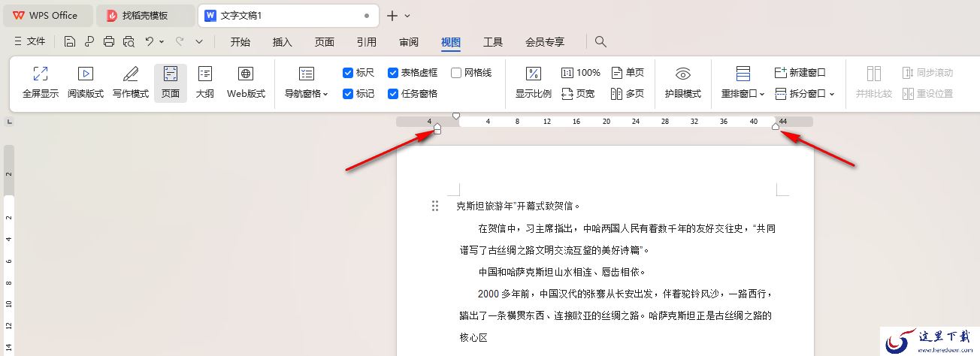This screenshot has width=980, height=356.
Task: Toggle 护眼模式 eye protection mode
Action: [x=683, y=83]
